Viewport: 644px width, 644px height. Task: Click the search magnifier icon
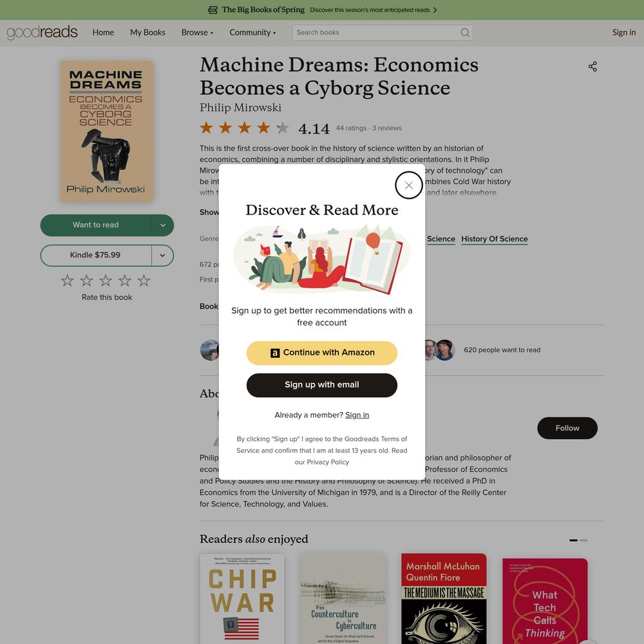[x=464, y=32]
